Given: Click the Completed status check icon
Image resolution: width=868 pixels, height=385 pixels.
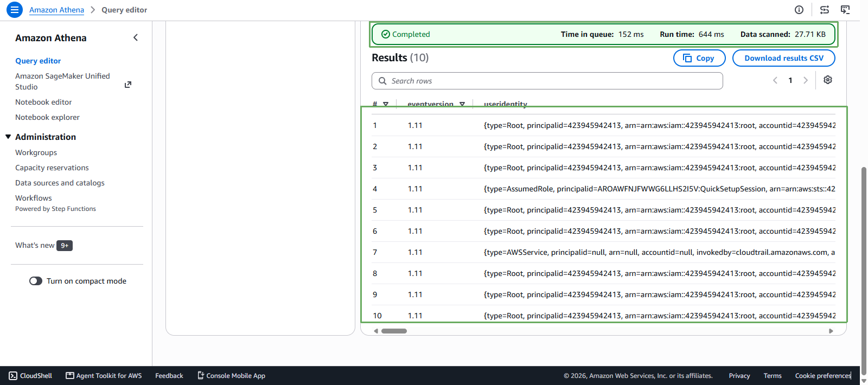Looking at the screenshot, I should (x=386, y=34).
